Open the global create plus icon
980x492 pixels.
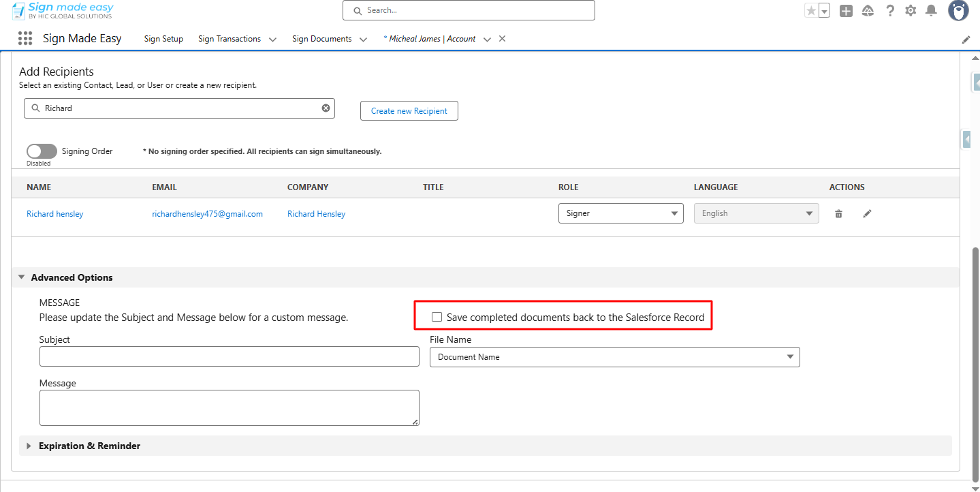pos(846,11)
